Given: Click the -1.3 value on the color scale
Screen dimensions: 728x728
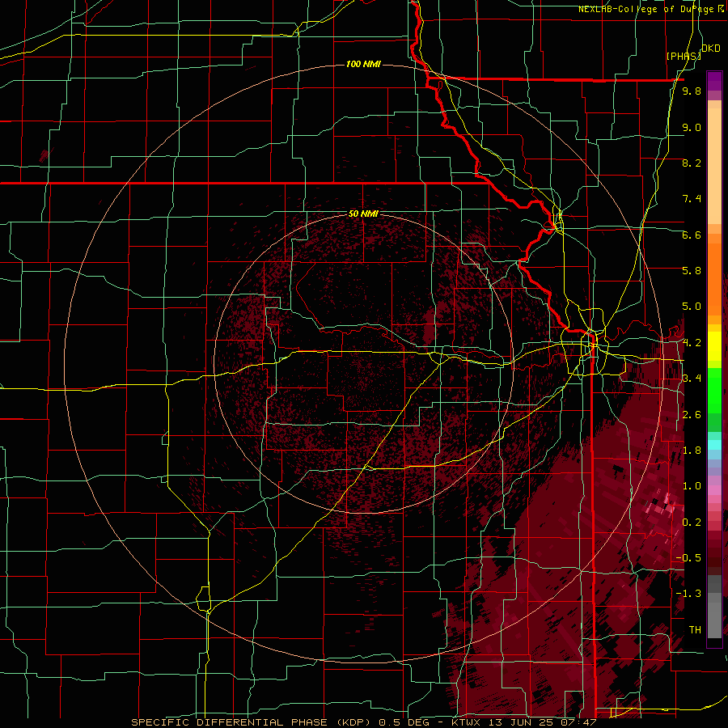Looking at the screenshot, I should pyautogui.click(x=688, y=594).
